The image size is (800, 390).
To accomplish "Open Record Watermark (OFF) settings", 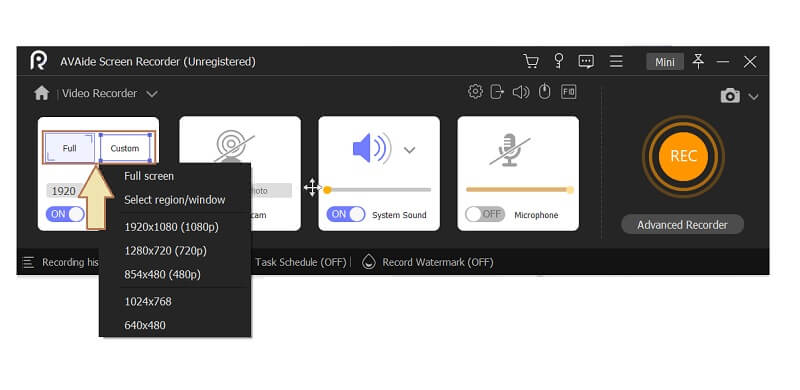I will 438,262.
